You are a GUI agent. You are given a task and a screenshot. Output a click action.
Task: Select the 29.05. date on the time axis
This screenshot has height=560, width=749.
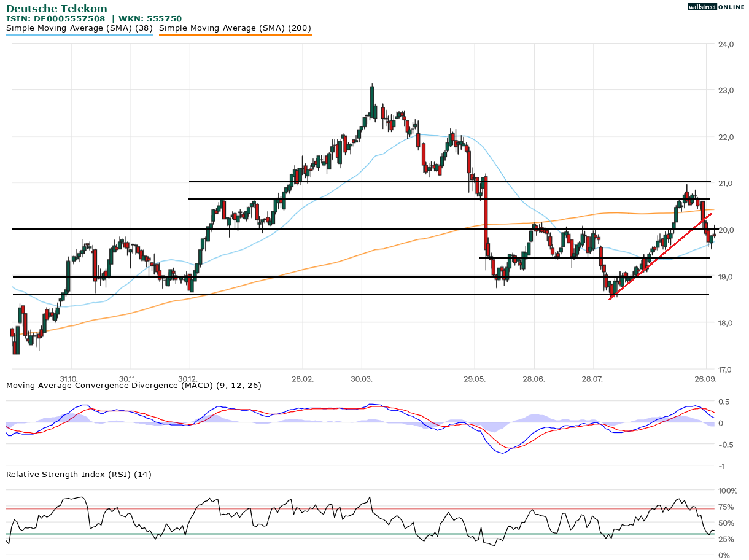475,379
